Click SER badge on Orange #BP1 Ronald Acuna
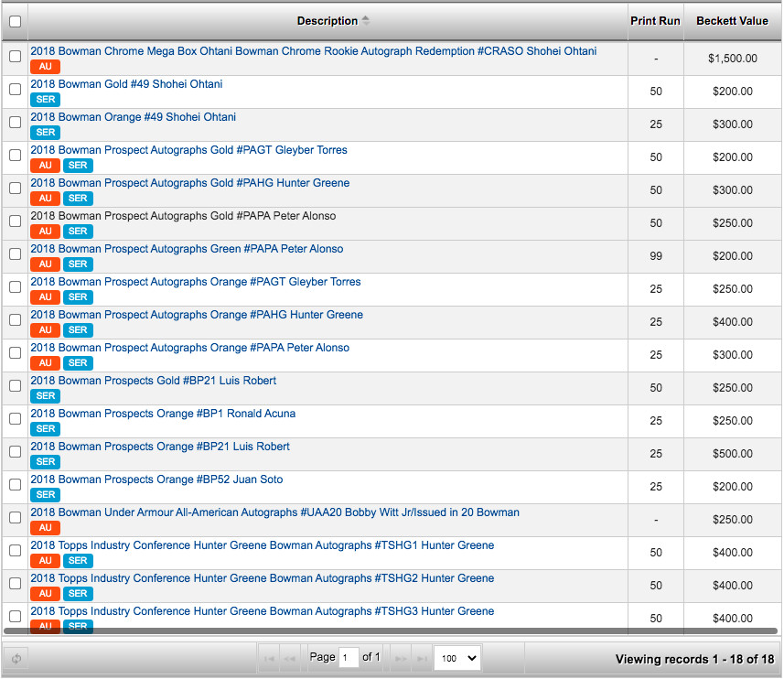 click(45, 429)
